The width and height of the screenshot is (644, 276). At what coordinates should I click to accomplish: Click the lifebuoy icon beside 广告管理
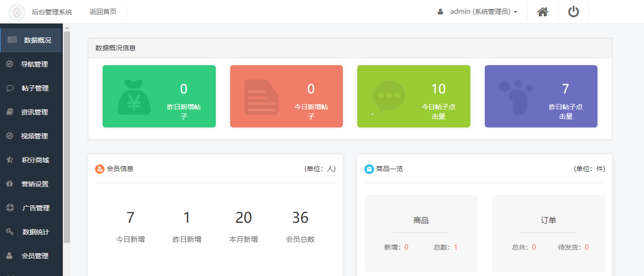coord(10,208)
